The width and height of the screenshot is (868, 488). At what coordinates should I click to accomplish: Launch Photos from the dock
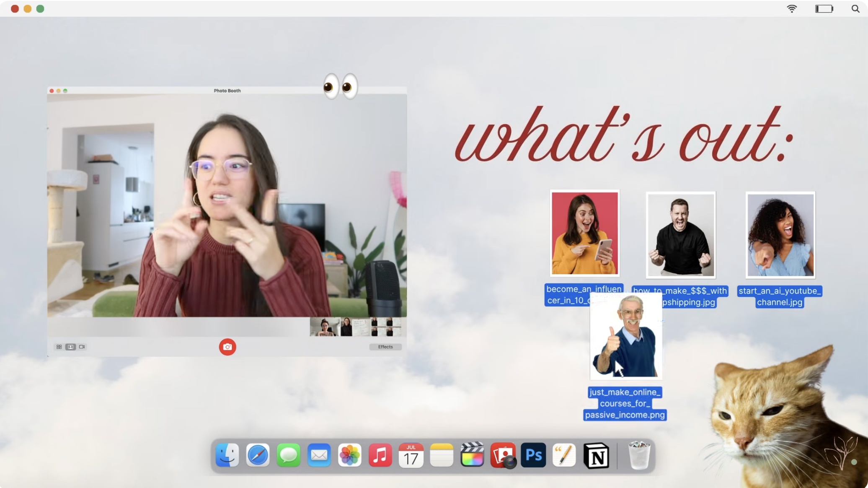pos(349,455)
